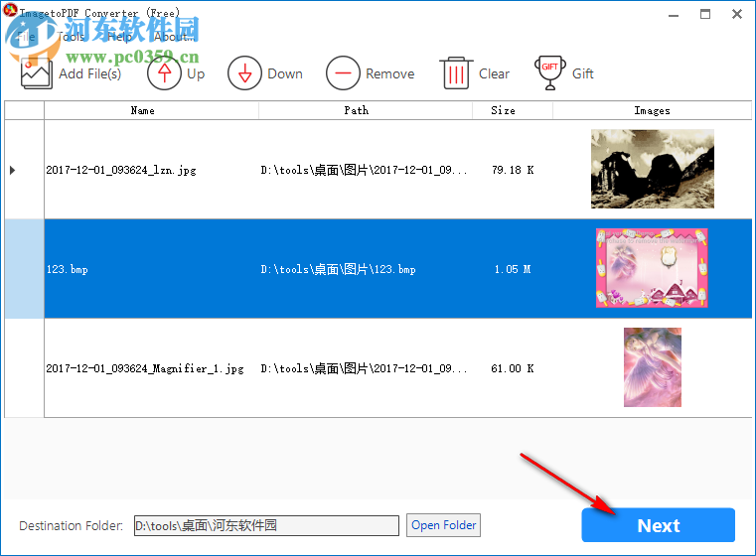Click the Up arrow circle icon
Screen dimensions: 756x556
coord(164,72)
